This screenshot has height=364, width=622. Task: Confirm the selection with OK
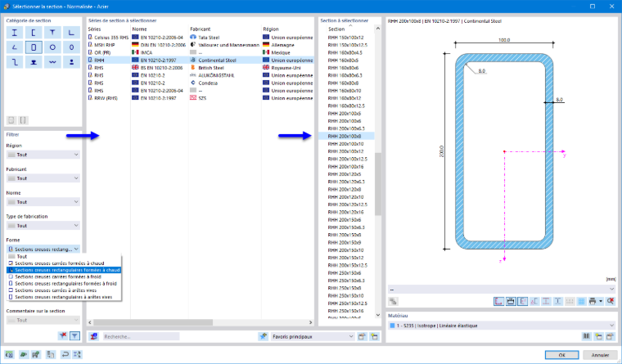561,355
